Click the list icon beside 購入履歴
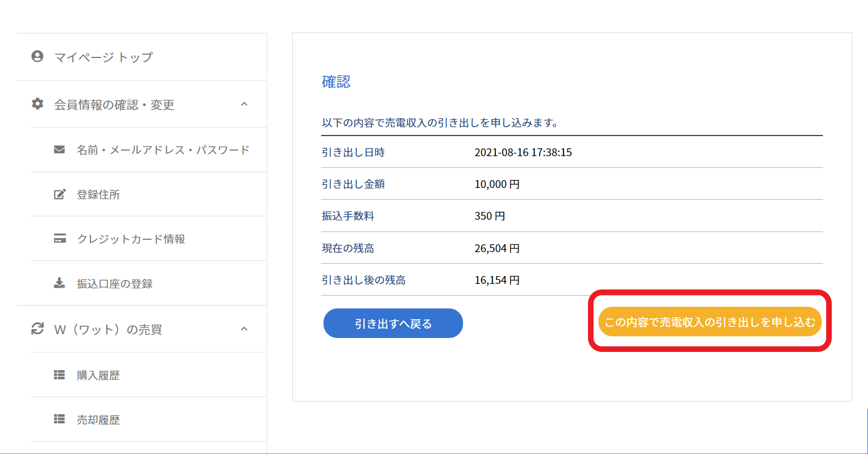Viewport: 868px width, 454px height. [59, 375]
